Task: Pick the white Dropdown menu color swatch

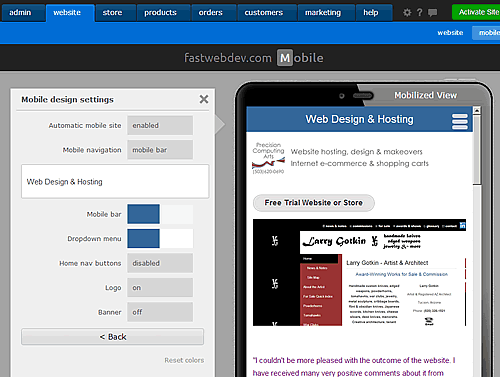Action: 176,238
